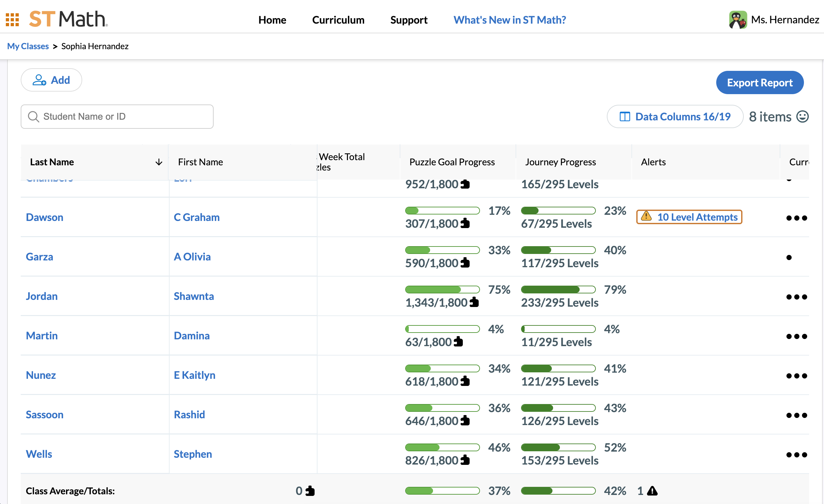824x504 pixels.
Task: Click the Export Report button
Action: click(x=760, y=82)
